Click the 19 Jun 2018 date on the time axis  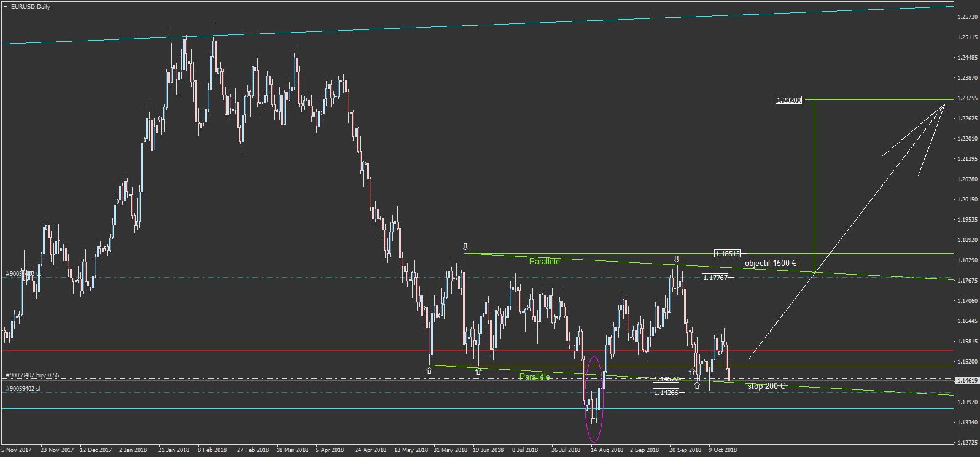[x=488, y=450]
